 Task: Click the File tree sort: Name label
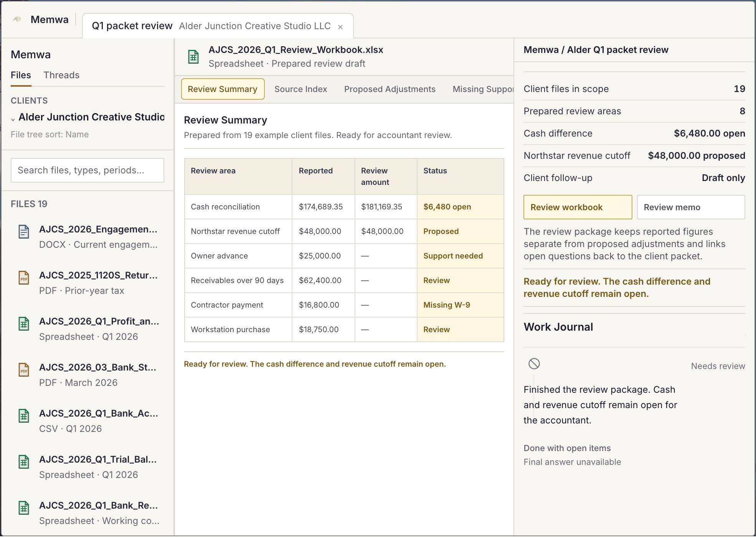(x=50, y=135)
